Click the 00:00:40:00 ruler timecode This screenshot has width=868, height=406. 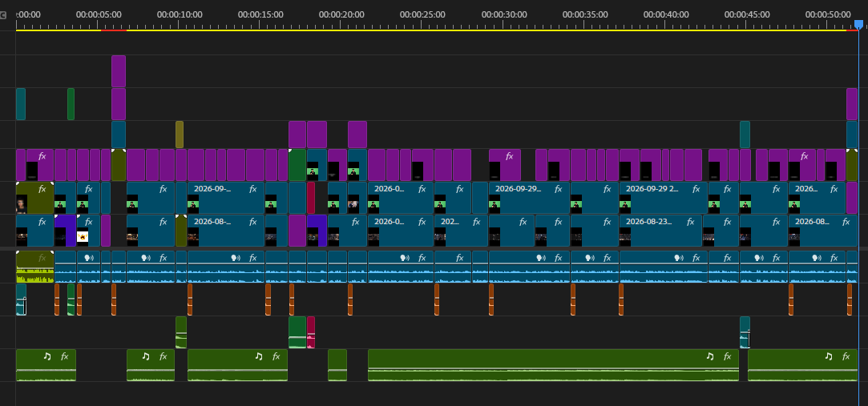666,14
